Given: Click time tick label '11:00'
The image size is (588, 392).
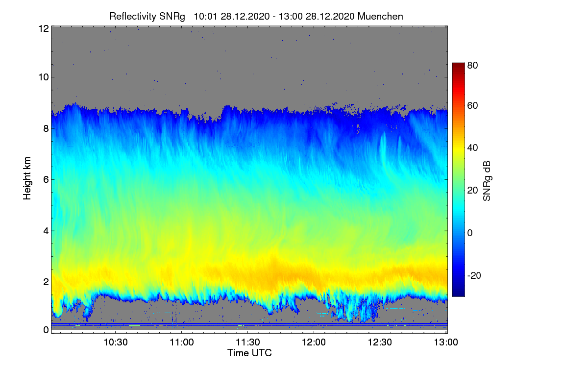Looking at the screenshot, I should click(x=182, y=343).
